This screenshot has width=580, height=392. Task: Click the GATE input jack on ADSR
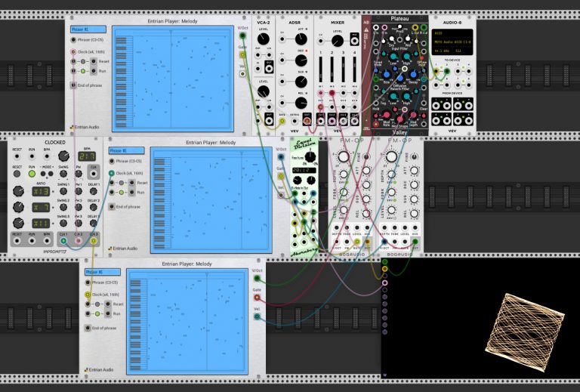(282, 121)
